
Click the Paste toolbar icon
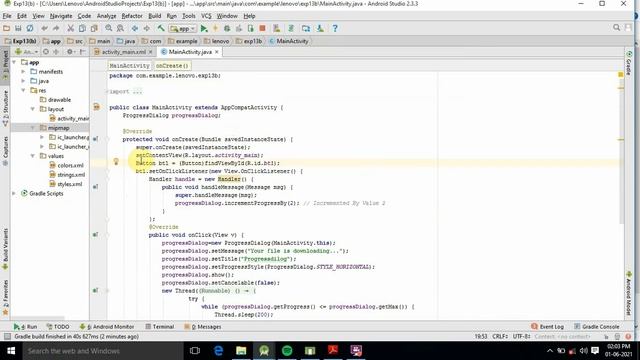94,29
